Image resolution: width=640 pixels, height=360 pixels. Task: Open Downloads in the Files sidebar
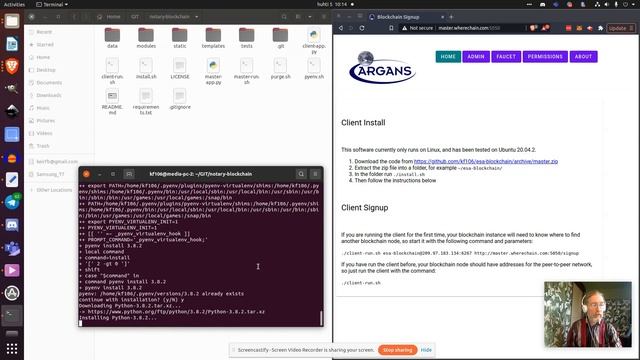pos(49,95)
